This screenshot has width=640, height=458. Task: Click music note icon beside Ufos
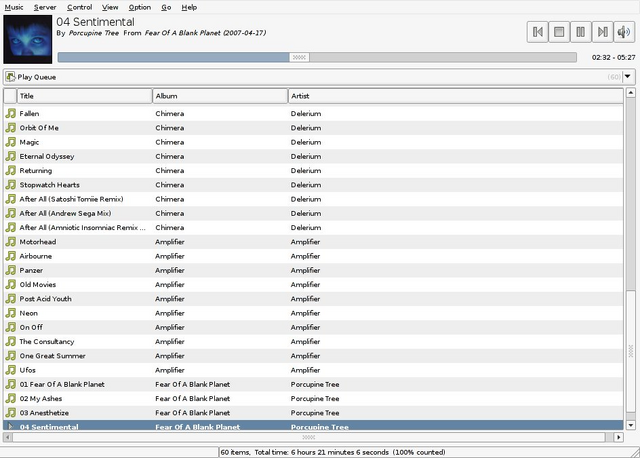pos(11,370)
